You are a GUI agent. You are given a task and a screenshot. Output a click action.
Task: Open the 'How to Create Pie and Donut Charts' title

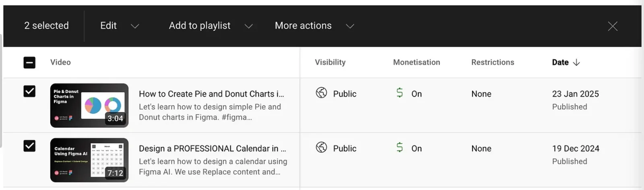pos(211,94)
